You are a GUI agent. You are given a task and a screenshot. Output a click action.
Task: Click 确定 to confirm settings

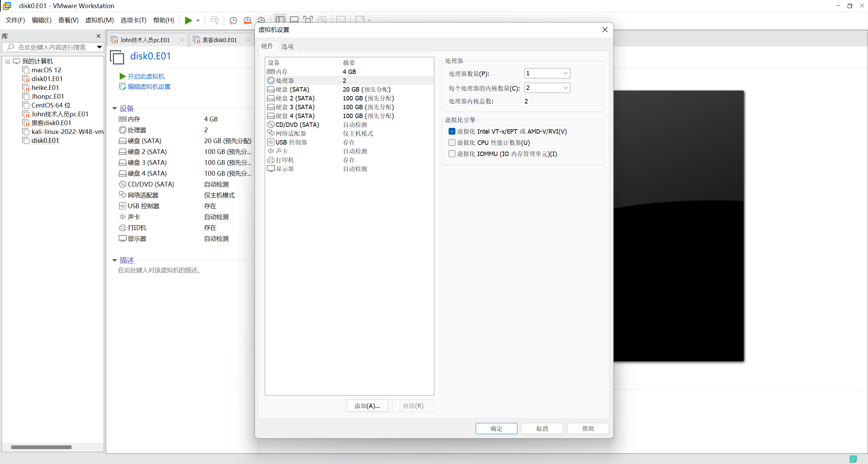tap(496, 428)
